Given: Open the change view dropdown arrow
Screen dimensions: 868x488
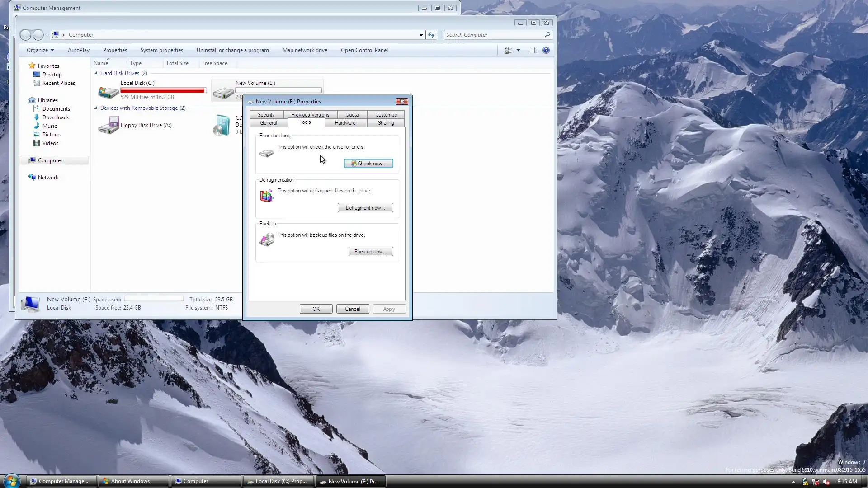Looking at the screenshot, I should coord(519,50).
